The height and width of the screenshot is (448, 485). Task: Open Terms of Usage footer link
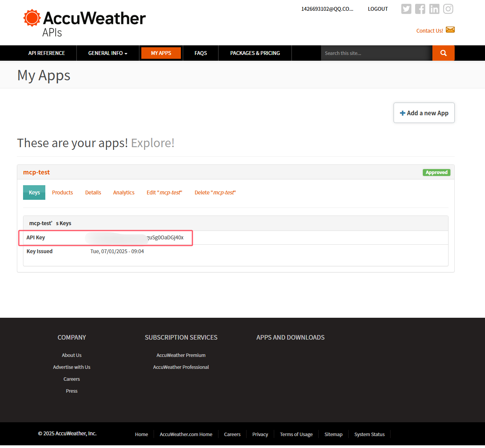(296, 434)
